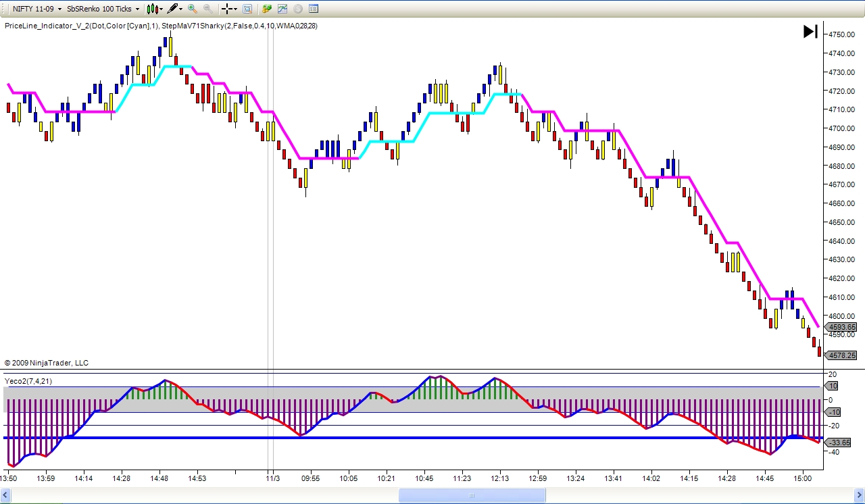Open the SbSRenko 100 Ticks interval dropdown
The width and height of the screenshot is (865, 504).
[103, 9]
